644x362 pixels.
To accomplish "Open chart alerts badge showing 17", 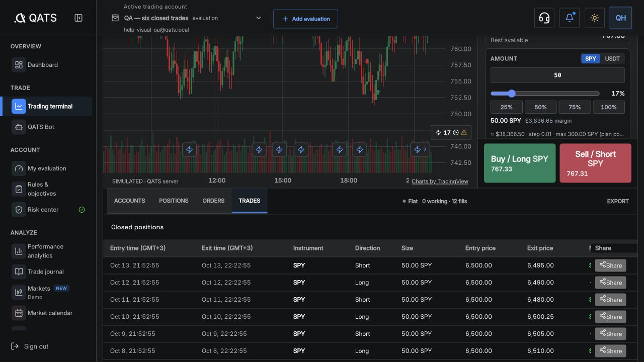I will 451,133.
